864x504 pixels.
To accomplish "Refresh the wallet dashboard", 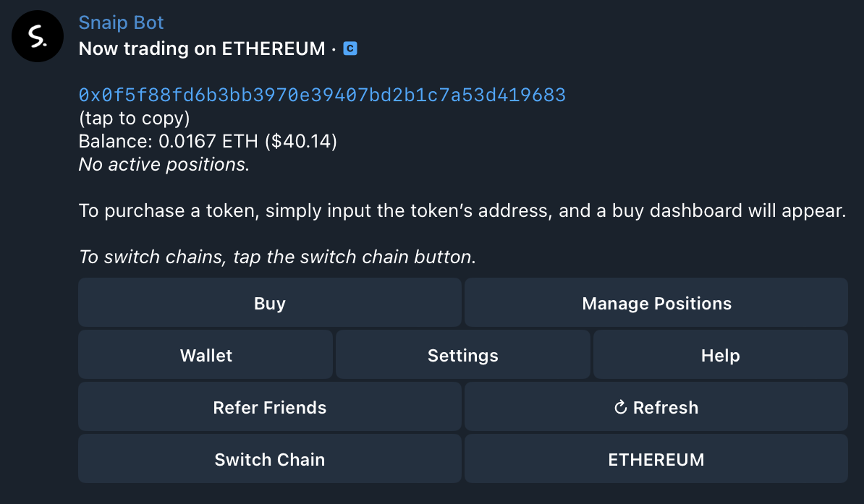I will pyautogui.click(x=656, y=407).
